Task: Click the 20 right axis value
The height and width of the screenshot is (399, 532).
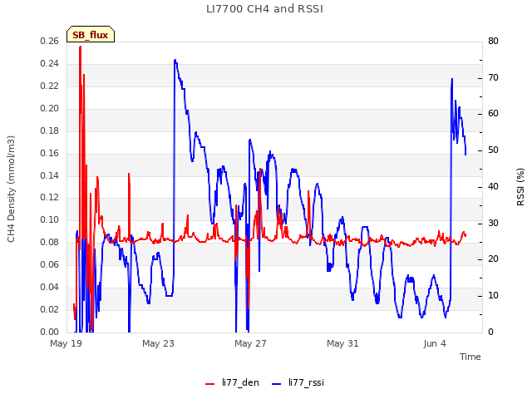Action: click(493, 259)
